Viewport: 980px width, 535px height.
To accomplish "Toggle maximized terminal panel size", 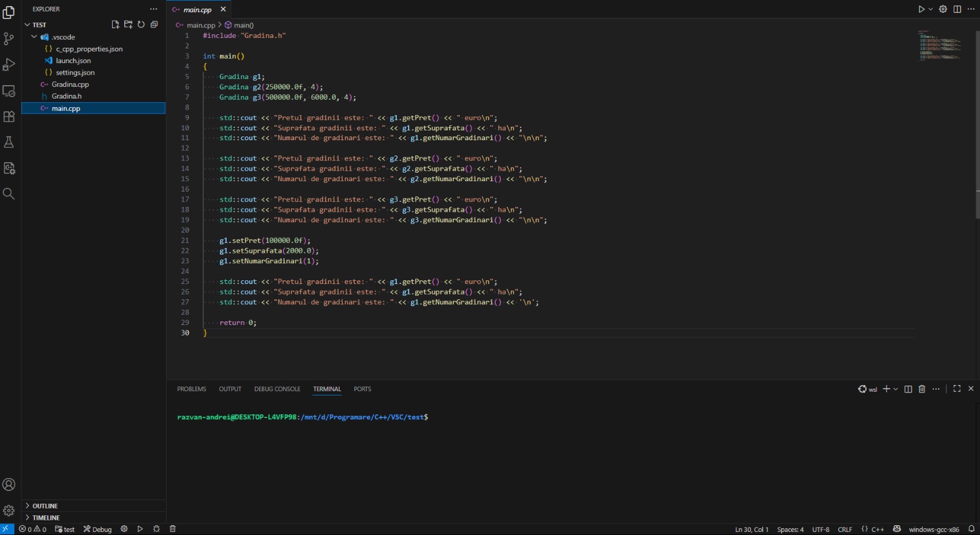I will [957, 389].
